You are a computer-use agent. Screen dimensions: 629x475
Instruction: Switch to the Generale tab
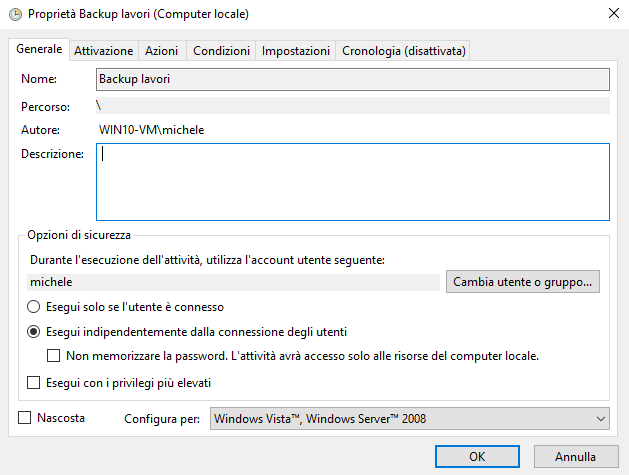[40, 49]
